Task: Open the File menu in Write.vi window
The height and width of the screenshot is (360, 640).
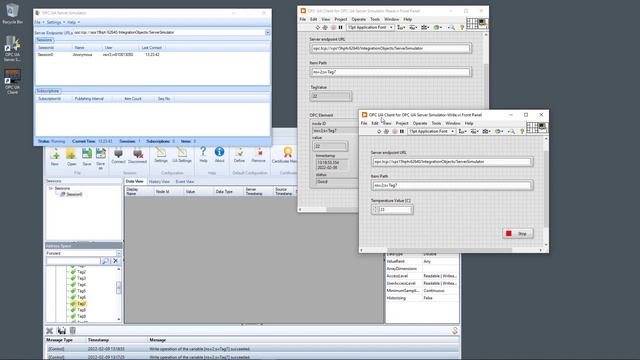Action: pyautogui.click(x=364, y=123)
